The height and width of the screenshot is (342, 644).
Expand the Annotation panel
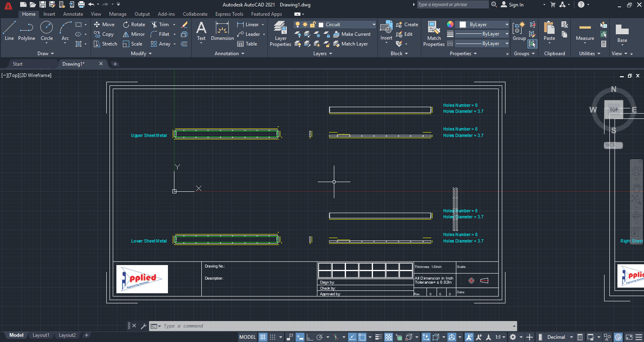point(230,54)
